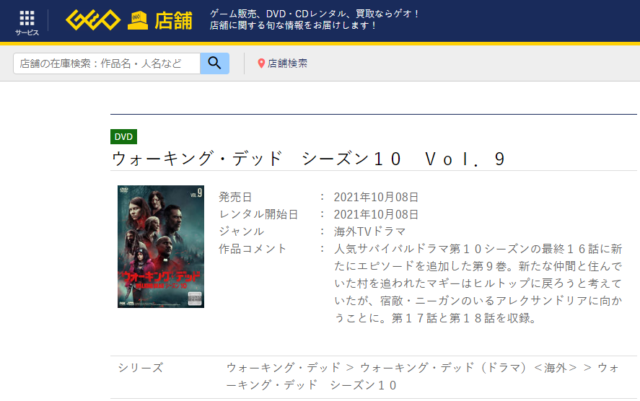
Task: Click the title ウォーキング・デッド シーズン10 Vol.9
Action: (x=309, y=158)
